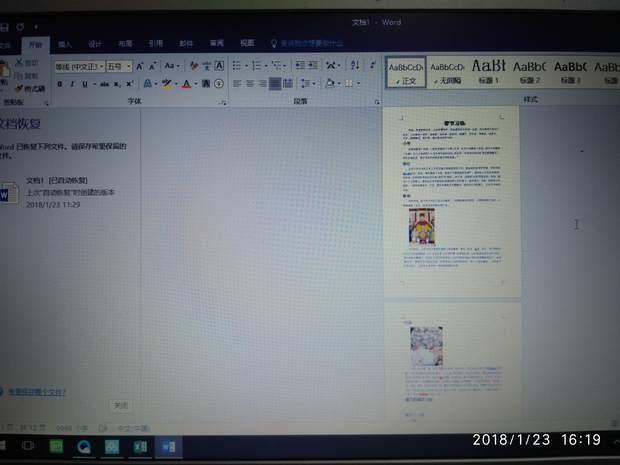620x465 pixels.
Task: Close the Document Recovery pane
Action: click(x=121, y=405)
